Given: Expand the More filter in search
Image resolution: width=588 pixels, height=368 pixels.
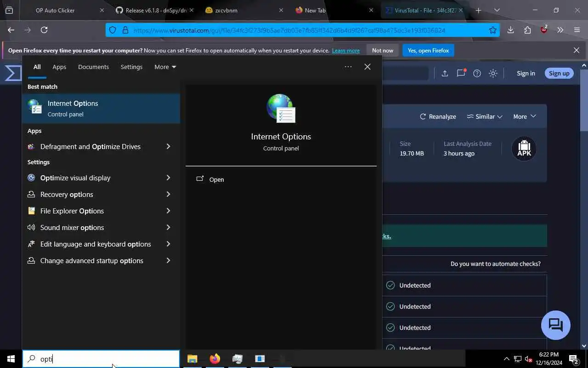Looking at the screenshot, I should coord(165,67).
